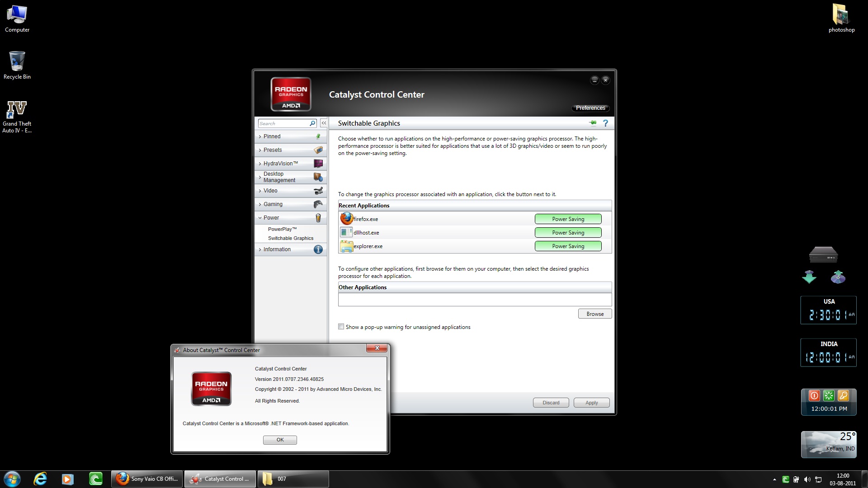Expand the Presets section
This screenshot has height=488, width=868.
point(290,150)
